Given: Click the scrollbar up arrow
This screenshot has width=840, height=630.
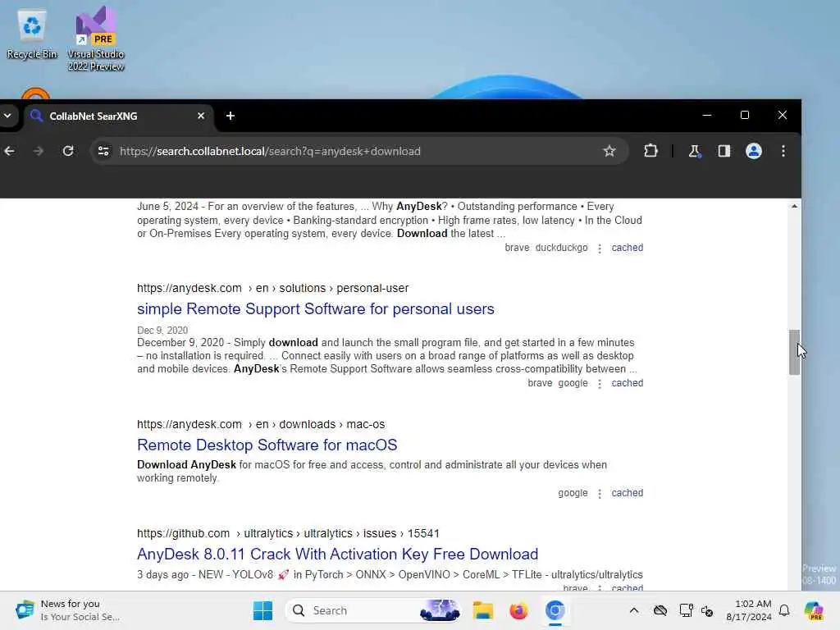Looking at the screenshot, I should 794,206.
